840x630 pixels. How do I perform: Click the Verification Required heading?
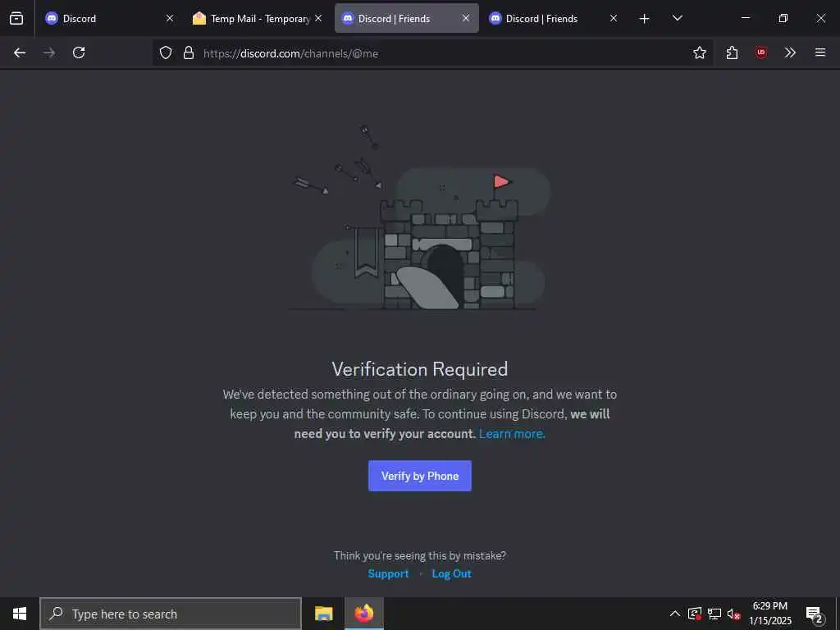(x=420, y=369)
